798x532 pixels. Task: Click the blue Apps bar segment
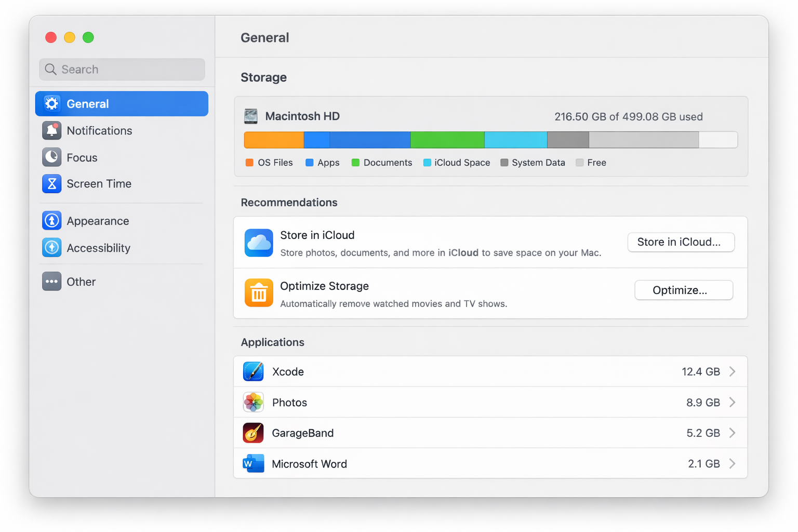(x=357, y=140)
